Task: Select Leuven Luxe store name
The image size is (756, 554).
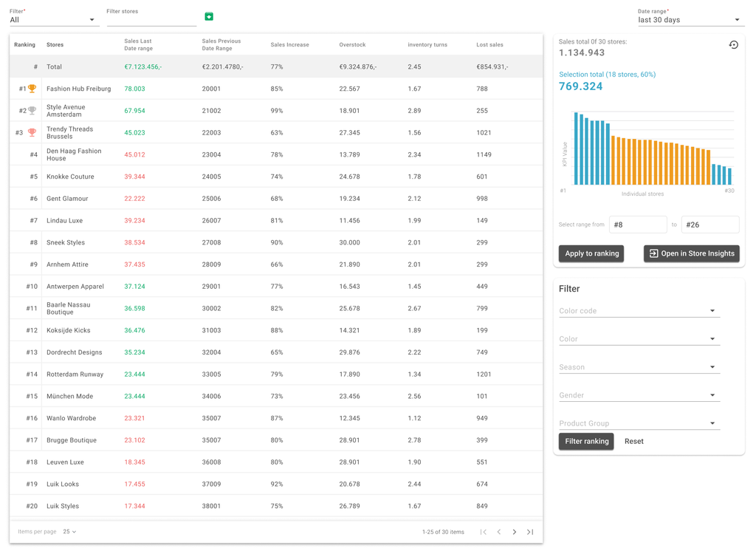Action: [x=65, y=462]
